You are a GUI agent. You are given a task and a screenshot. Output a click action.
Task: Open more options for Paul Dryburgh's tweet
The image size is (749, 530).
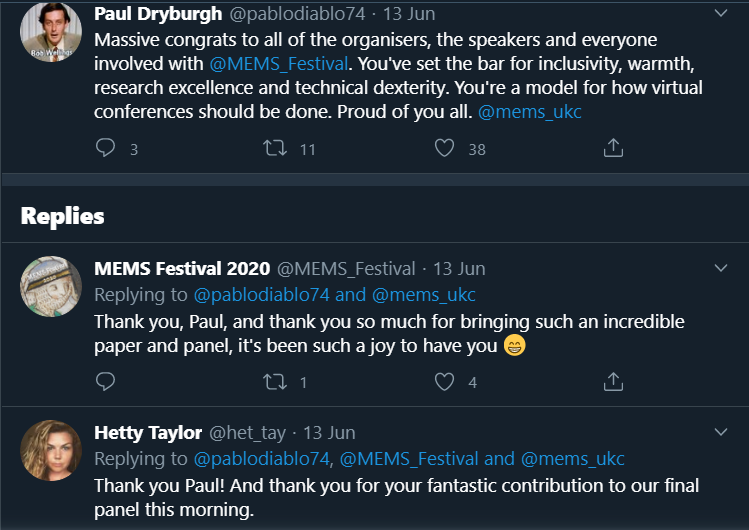click(721, 13)
